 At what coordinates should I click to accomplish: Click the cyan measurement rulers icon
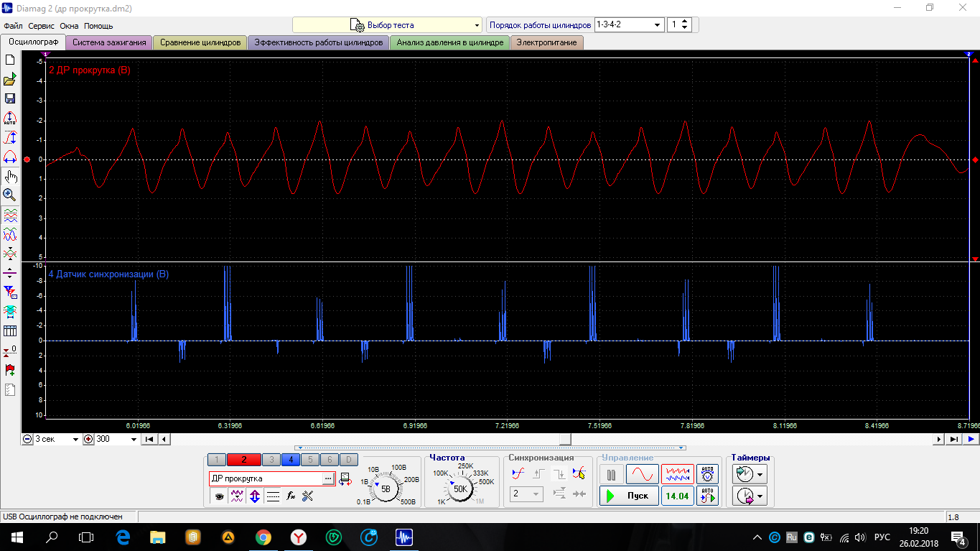10,312
